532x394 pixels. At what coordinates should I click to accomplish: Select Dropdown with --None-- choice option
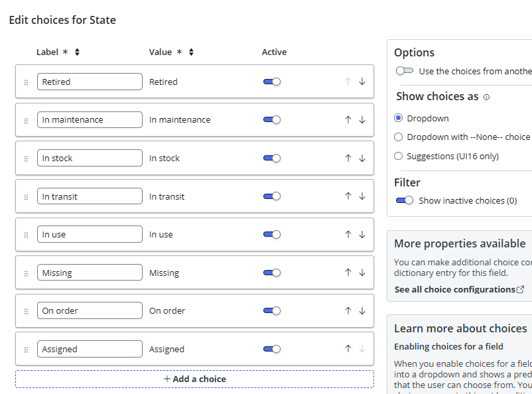tap(398, 137)
